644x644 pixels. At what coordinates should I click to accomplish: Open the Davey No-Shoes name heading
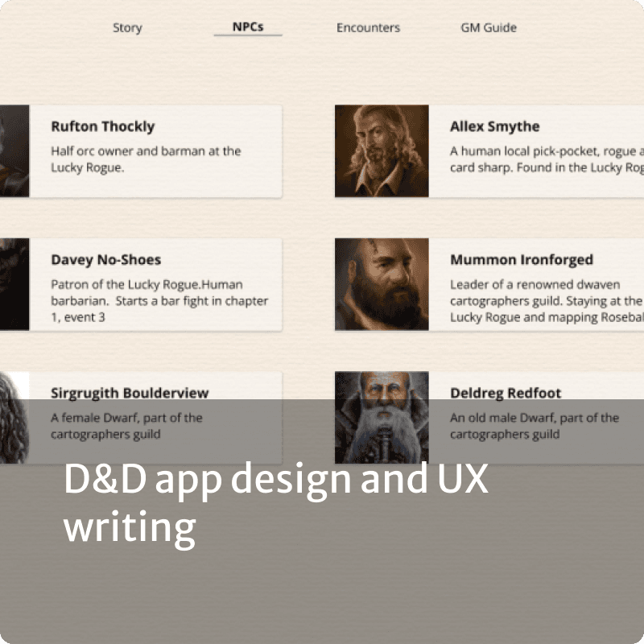(106, 259)
